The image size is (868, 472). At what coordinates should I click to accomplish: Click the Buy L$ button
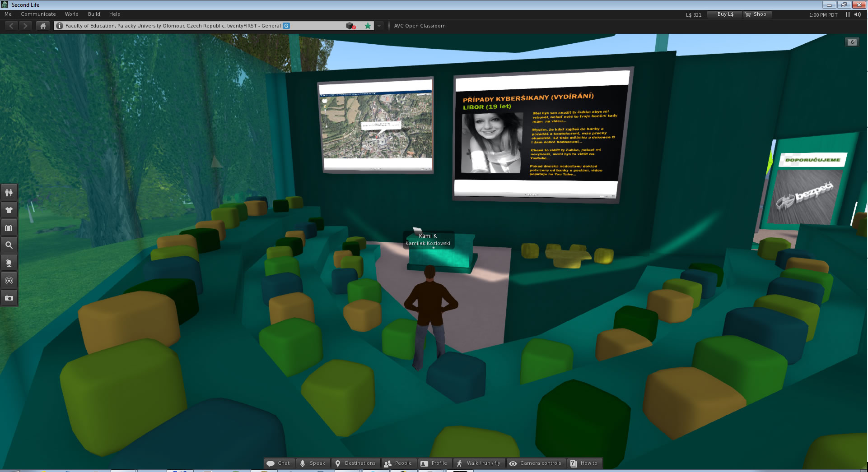[x=725, y=14]
